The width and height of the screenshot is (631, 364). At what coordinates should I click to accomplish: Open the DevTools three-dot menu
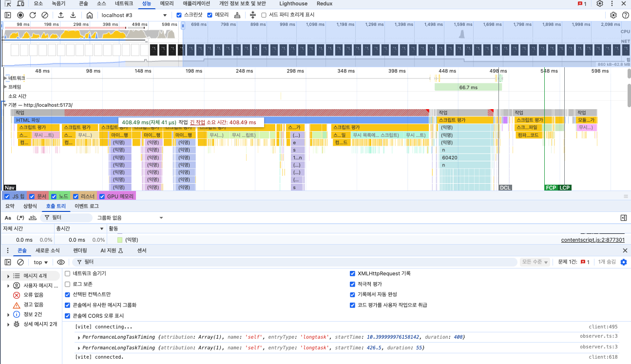(612, 3)
